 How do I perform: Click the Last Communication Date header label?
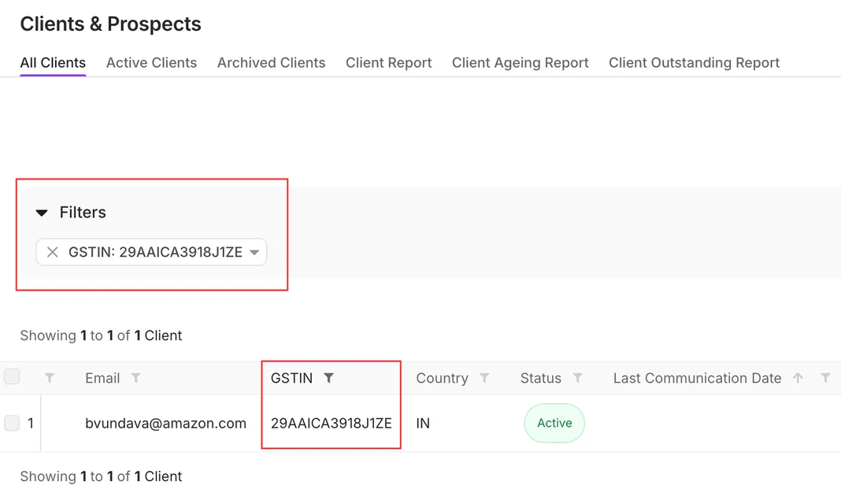click(697, 378)
